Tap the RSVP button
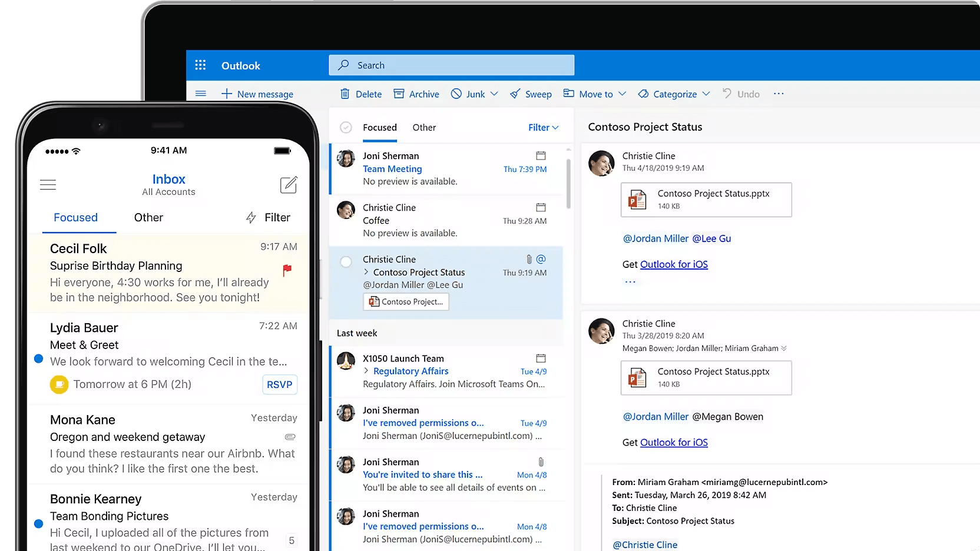Image resolution: width=980 pixels, height=551 pixels. 279,384
